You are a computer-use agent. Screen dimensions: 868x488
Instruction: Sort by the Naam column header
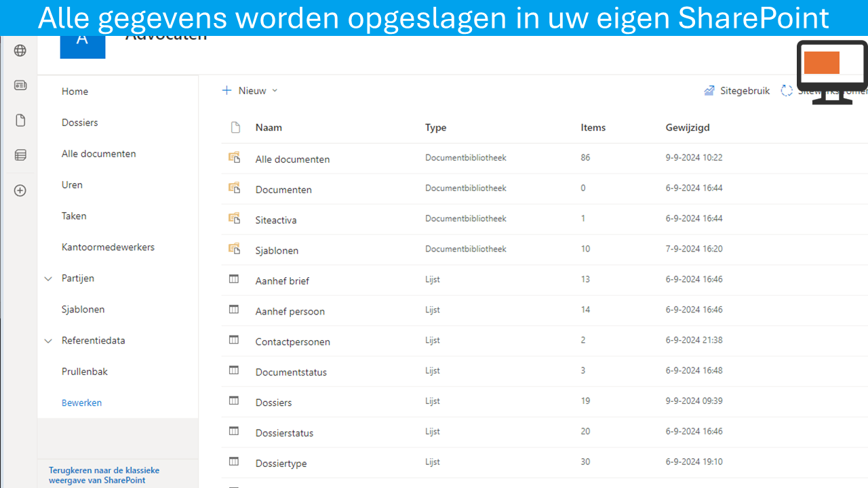coord(269,127)
